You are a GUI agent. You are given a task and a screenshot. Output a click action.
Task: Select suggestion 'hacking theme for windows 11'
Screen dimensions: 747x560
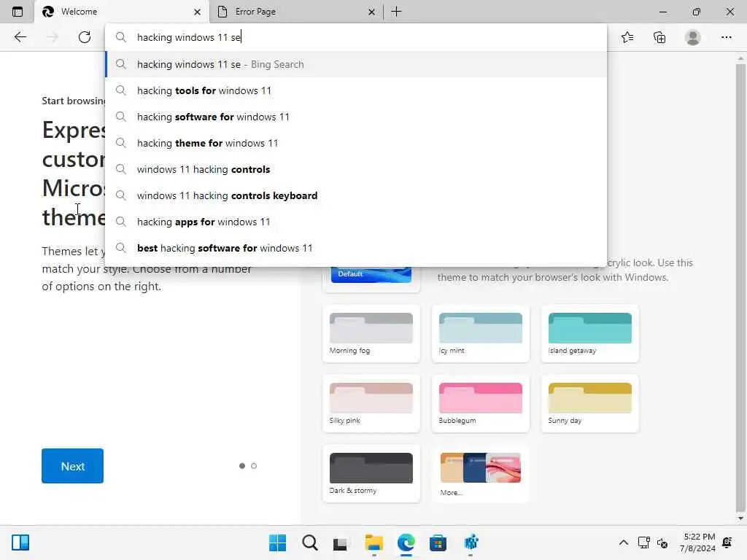pyautogui.click(x=356, y=143)
